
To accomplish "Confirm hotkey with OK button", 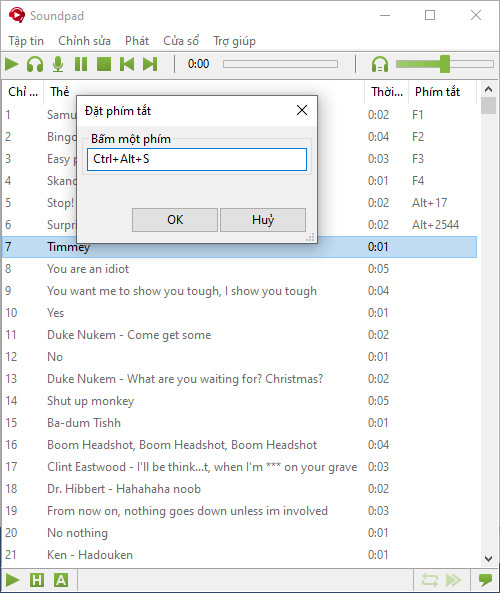I will pos(175,220).
